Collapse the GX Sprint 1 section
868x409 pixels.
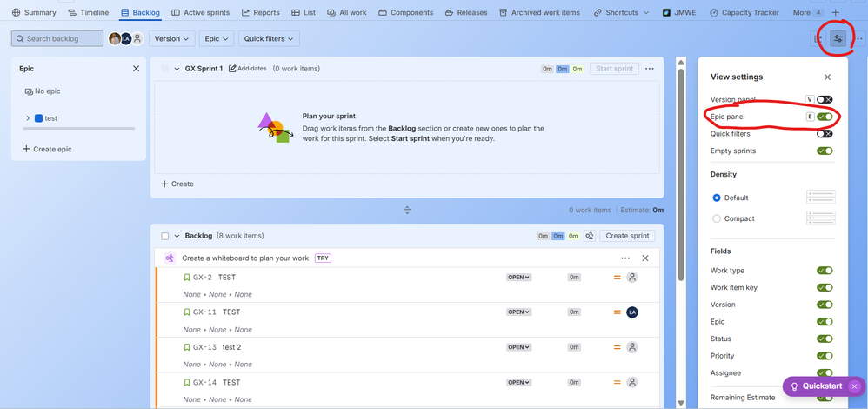pos(177,69)
